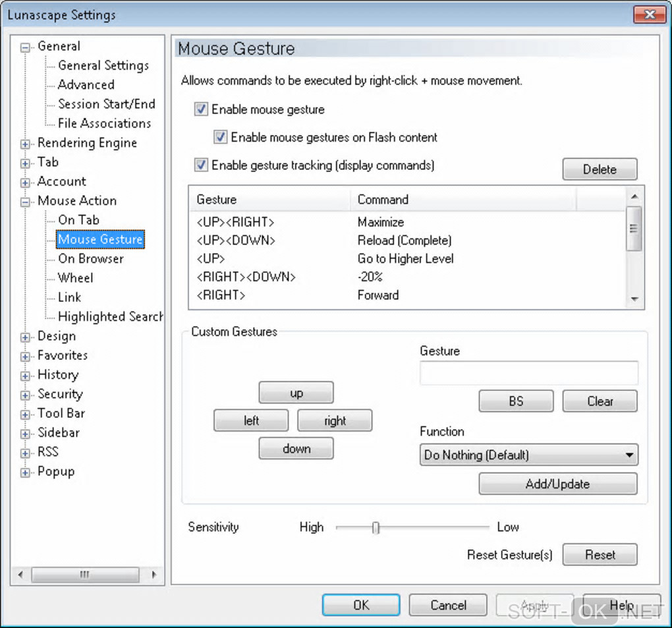Select Session Start/End in tree

point(106,103)
